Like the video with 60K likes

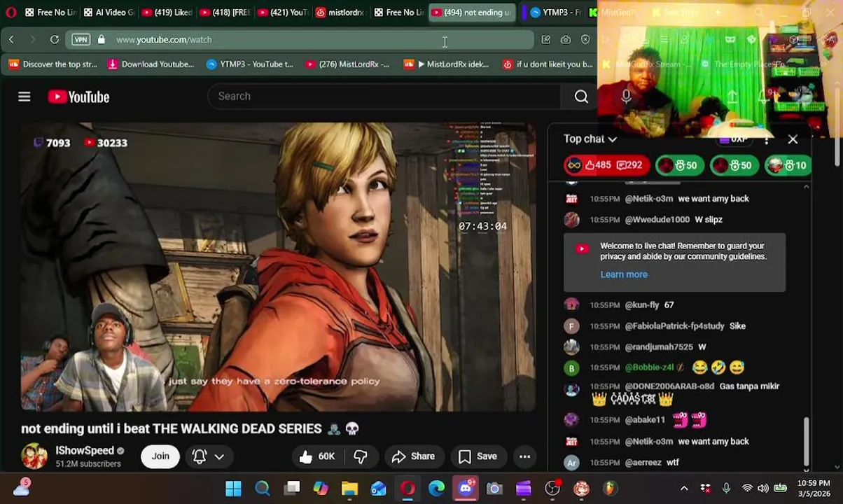316,456
